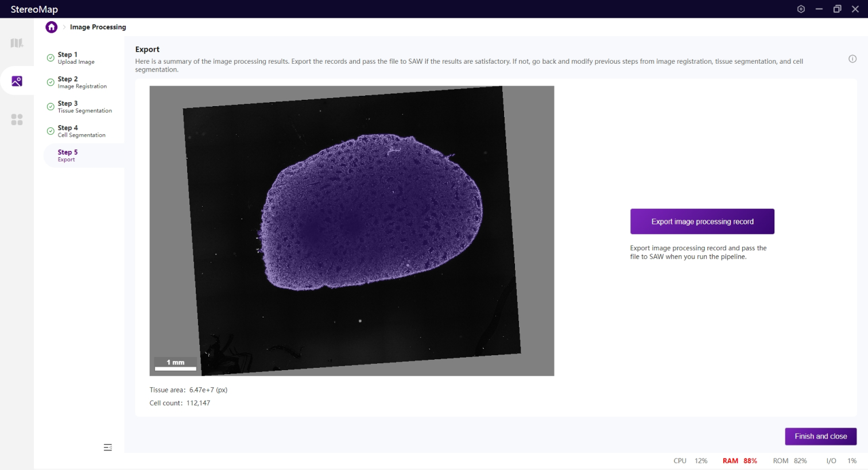
Task: Select Step 5 Export
Action: (67, 156)
